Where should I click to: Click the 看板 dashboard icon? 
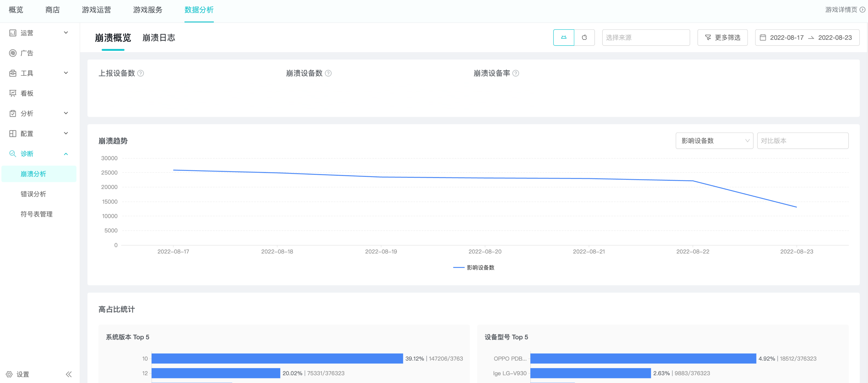click(x=12, y=93)
